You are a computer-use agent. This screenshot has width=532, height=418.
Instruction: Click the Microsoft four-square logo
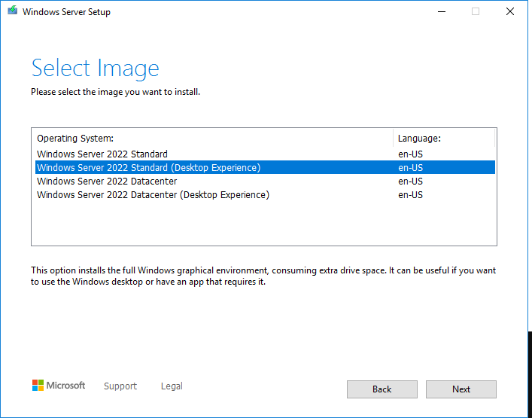38,386
